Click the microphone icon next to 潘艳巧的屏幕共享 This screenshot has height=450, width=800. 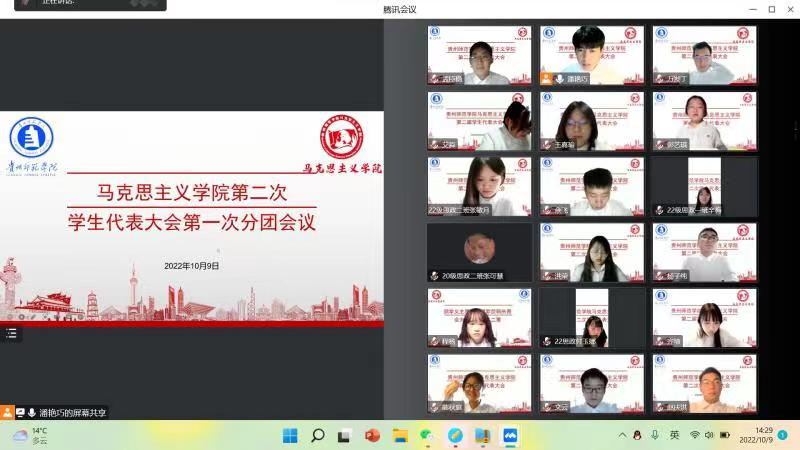(x=32, y=412)
